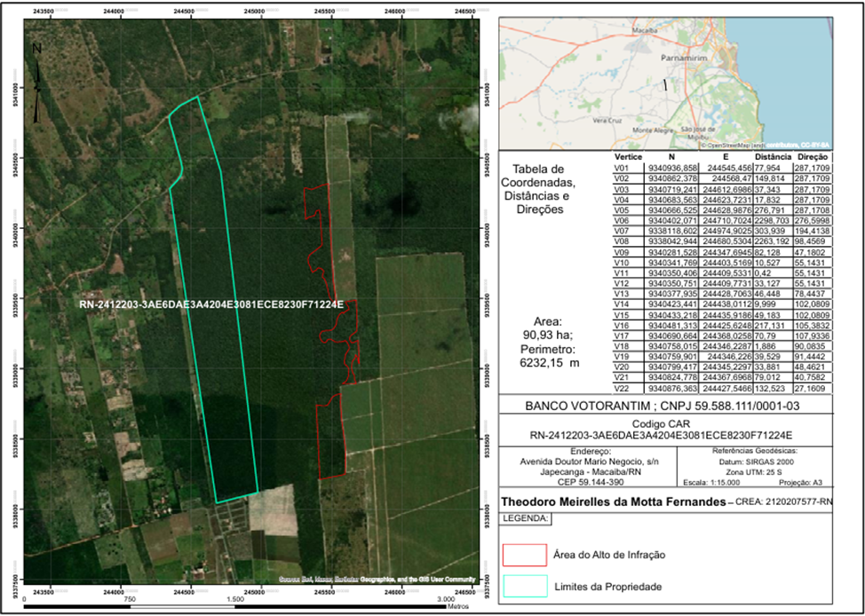
Task: Select the Vertice column header
Action: coord(628,156)
